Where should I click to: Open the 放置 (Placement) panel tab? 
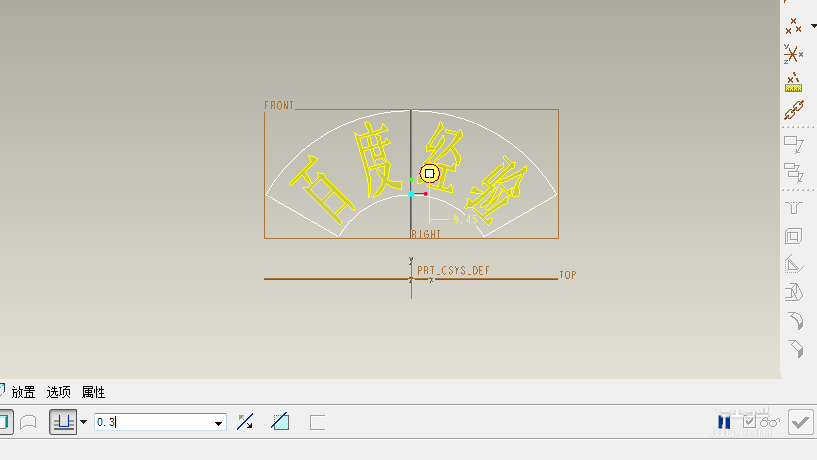pyautogui.click(x=23, y=392)
